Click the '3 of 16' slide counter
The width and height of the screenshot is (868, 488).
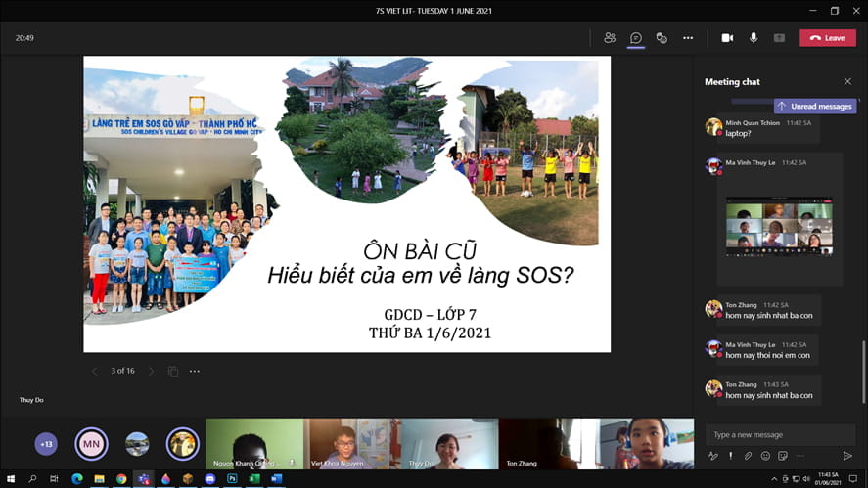[x=123, y=371]
